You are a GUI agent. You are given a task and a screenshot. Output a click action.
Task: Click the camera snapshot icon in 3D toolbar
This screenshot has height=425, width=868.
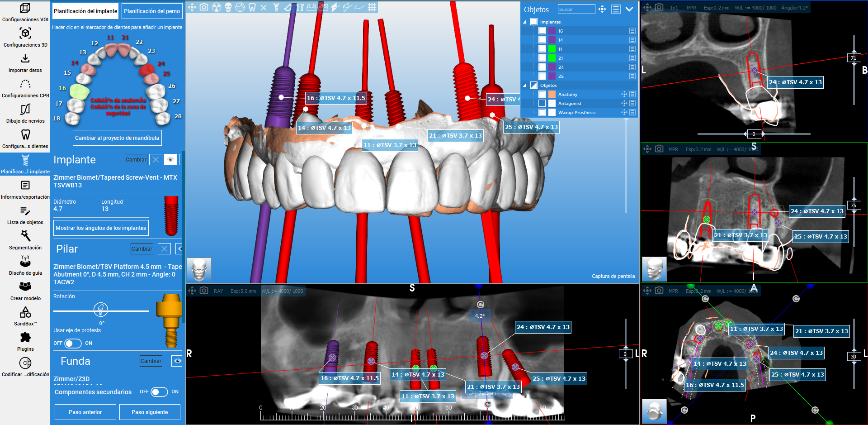(204, 7)
